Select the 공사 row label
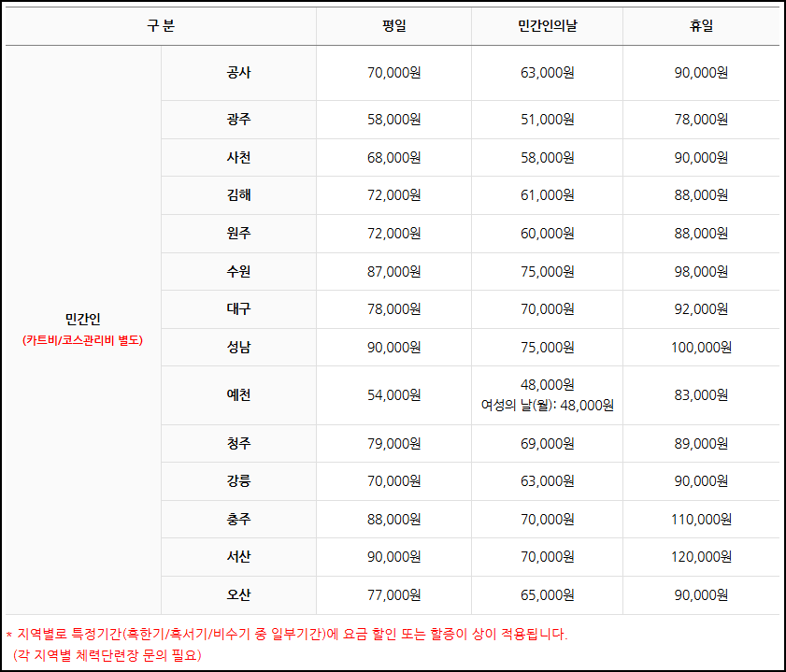Image resolution: width=786 pixels, height=672 pixels. tap(238, 73)
